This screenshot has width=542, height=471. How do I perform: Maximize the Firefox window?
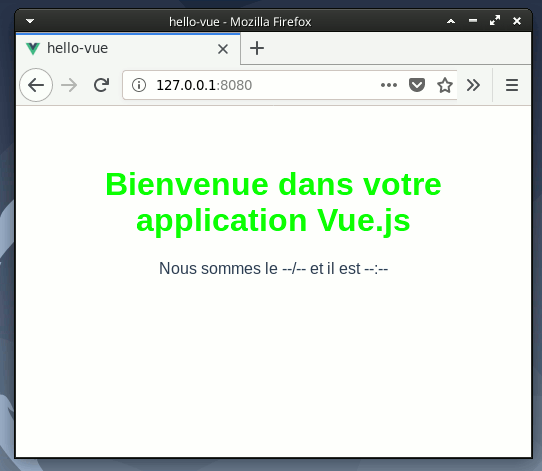tap(495, 20)
